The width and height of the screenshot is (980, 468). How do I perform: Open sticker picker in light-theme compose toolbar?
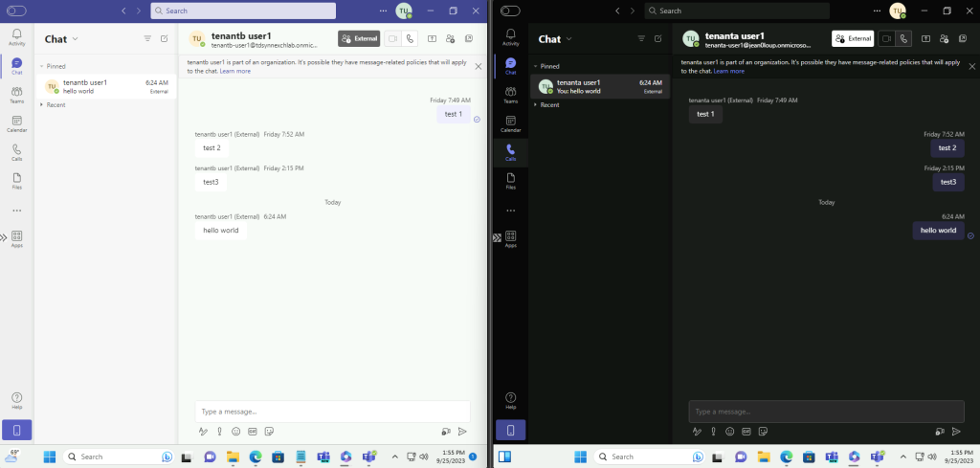tap(269, 431)
